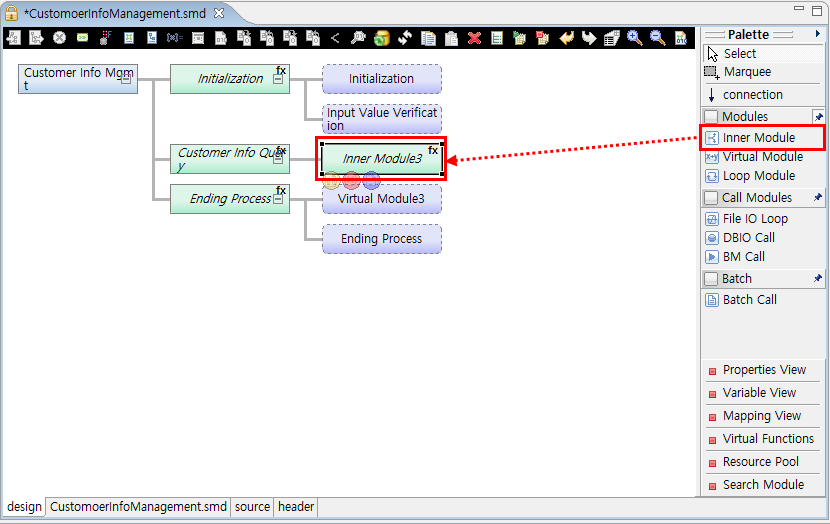
Task: Click the red X delete toolbar icon
Action: pos(474,38)
